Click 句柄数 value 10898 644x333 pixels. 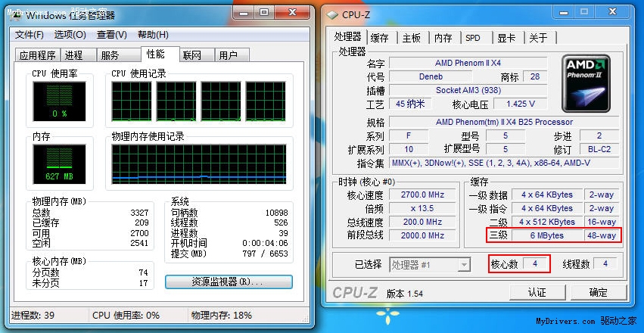click(276, 213)
